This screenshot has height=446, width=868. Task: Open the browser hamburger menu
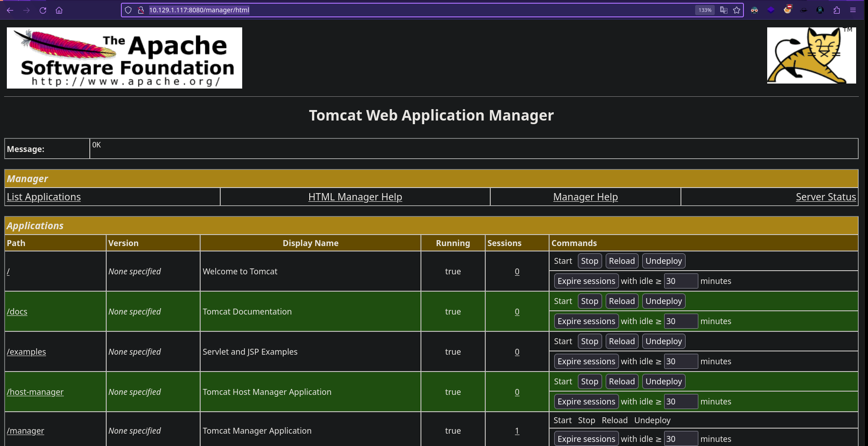pos(853,10)
